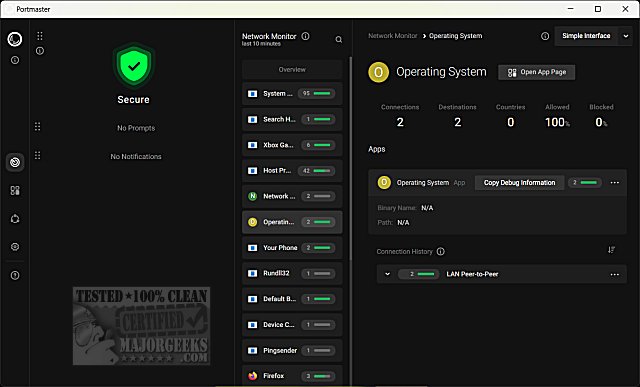Open the Simple Interface dropdown arrow
This screenshot has height=387, width=640.
(x=626, y=36)
